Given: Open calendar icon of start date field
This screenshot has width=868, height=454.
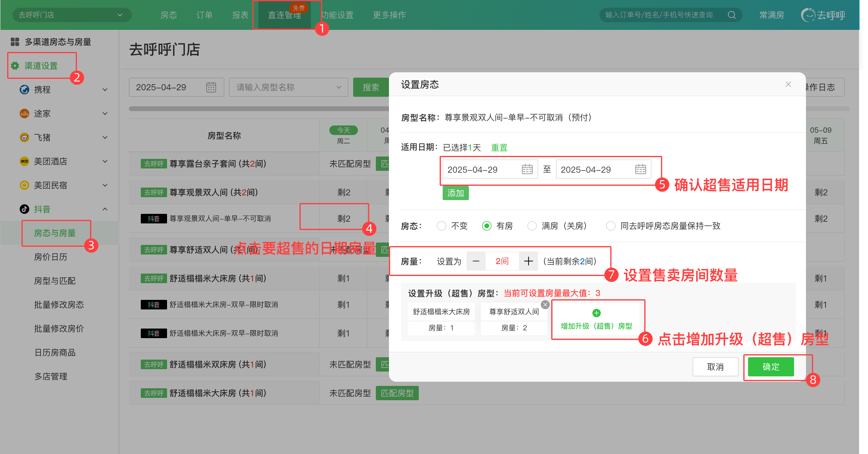Looking at the screenshot, I should (527, 169).
